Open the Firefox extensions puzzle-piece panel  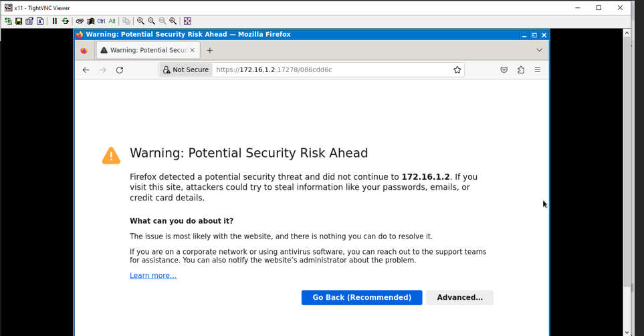[521, 69]
